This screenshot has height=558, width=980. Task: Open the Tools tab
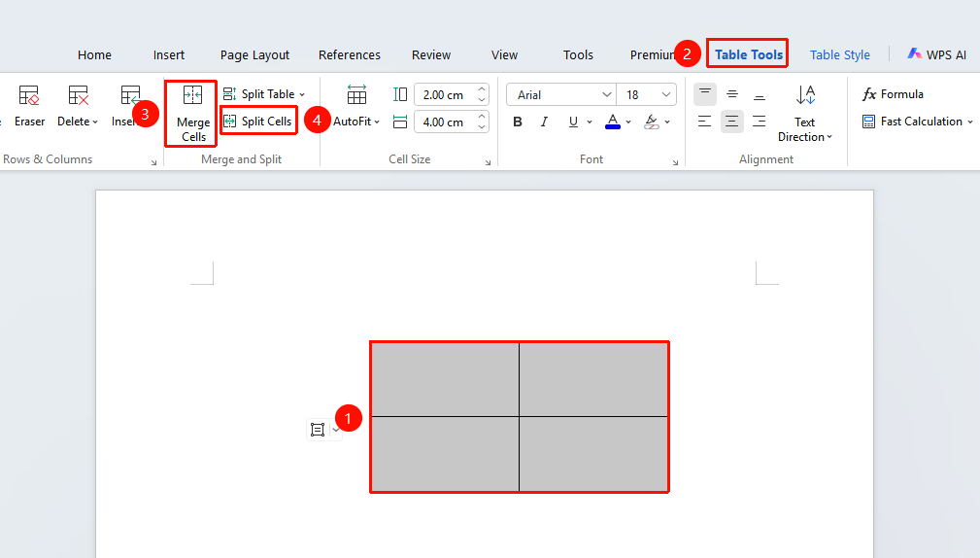578,55
